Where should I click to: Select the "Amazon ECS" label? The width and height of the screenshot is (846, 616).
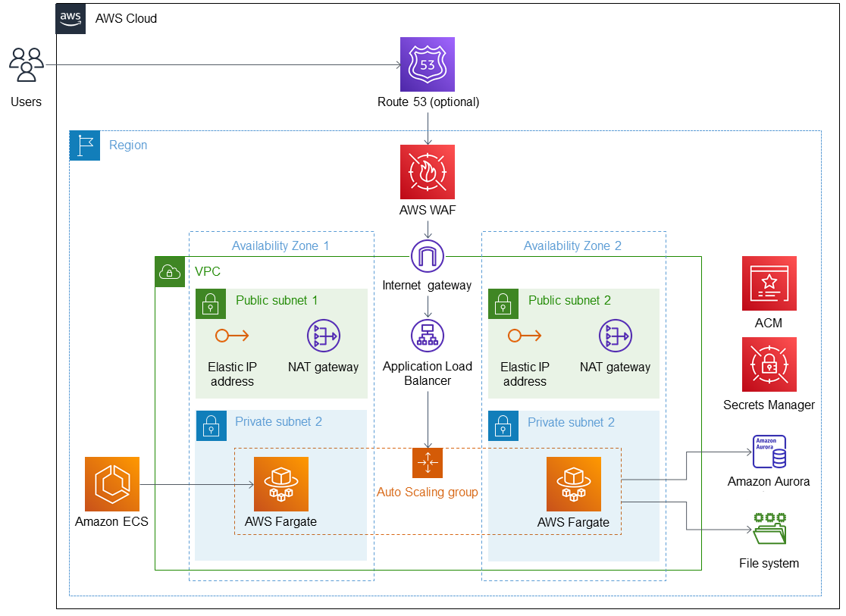pos(111,521)
